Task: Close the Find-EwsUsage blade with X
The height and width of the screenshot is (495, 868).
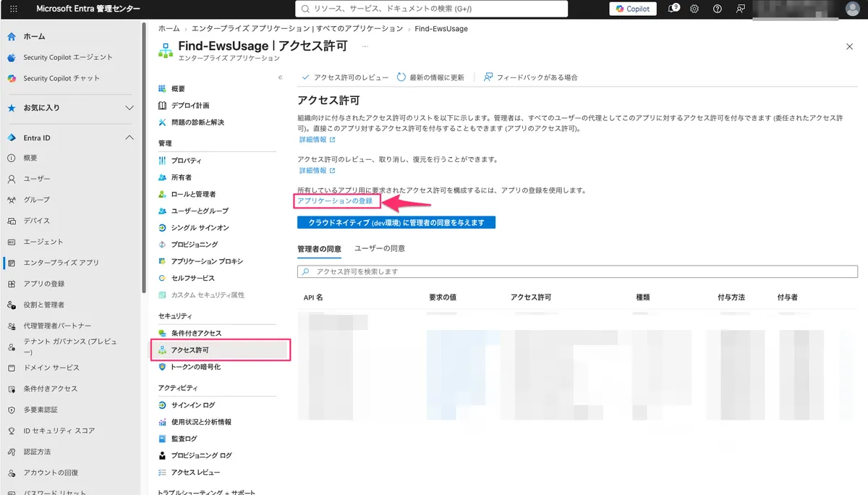Action: coord(849,46)
